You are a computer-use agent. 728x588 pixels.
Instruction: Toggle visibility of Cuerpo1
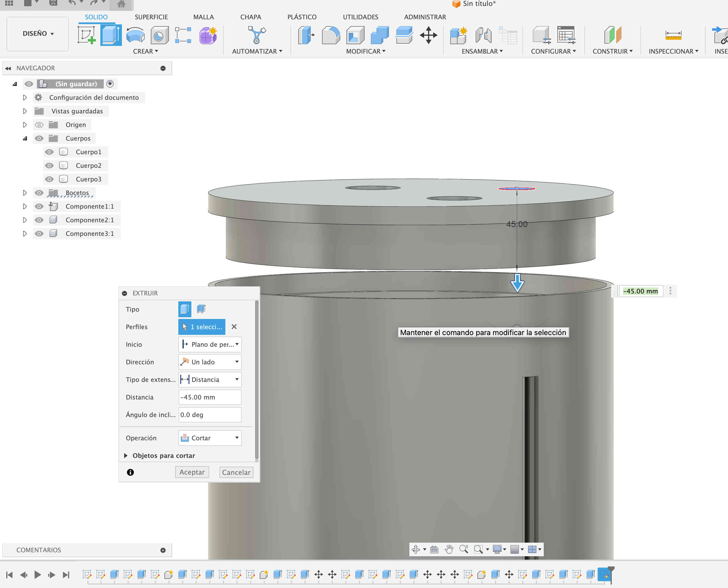49,152
